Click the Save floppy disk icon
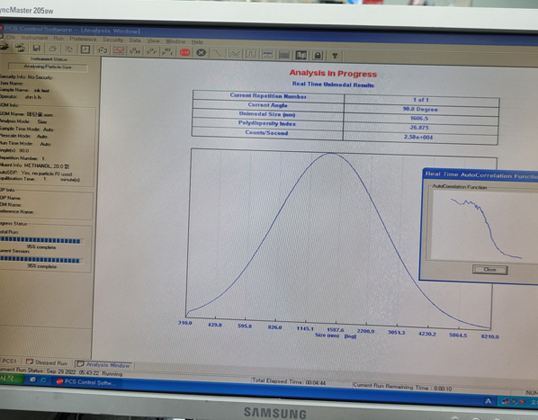This screenshot has height=420, width=538. pyautogui.click(x=36, y=49)
